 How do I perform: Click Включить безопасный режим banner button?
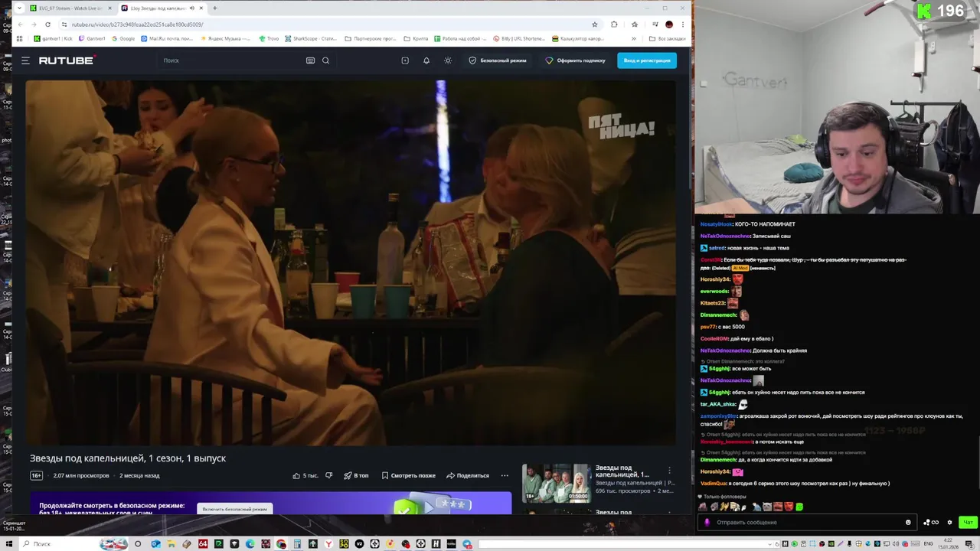[x=235, y=509]
